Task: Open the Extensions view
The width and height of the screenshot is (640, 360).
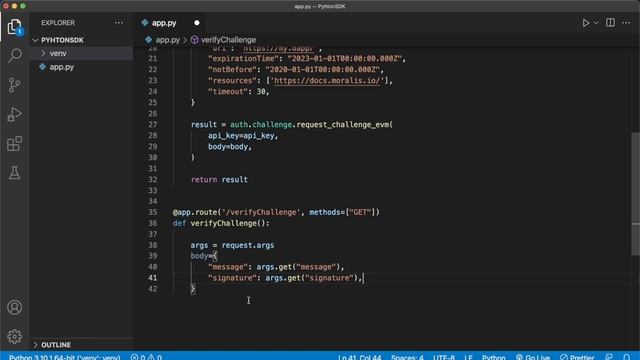Action: [15, 144]
